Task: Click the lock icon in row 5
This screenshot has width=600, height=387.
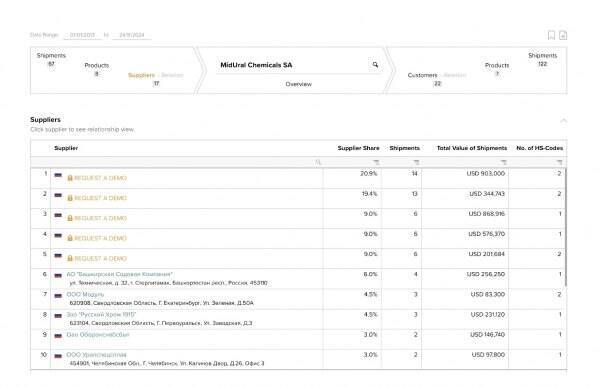Action: pyautogui.click(x=70, y=258)
